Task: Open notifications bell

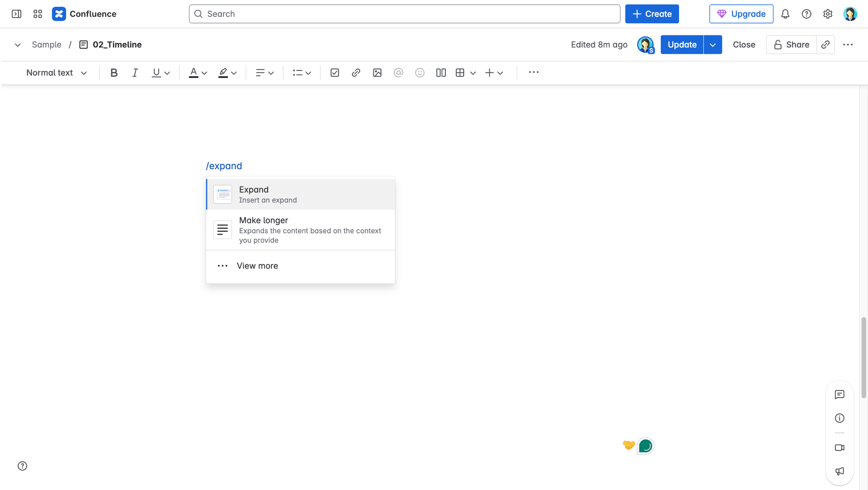Action: [x=785, y=14]
